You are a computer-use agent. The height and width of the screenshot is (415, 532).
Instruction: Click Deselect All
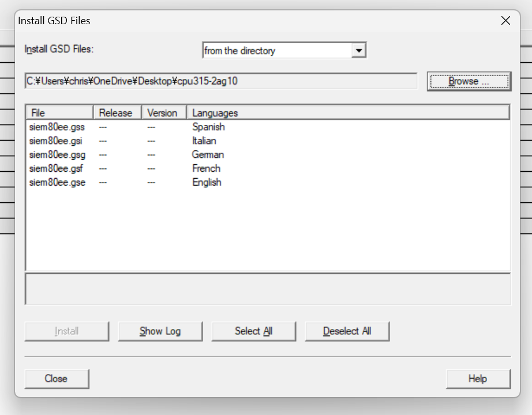347,331
